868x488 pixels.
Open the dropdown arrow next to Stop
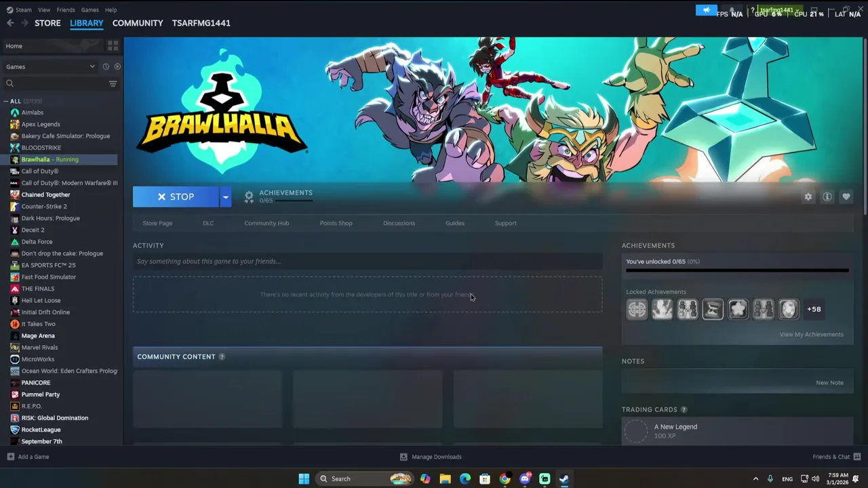[225, 197]
